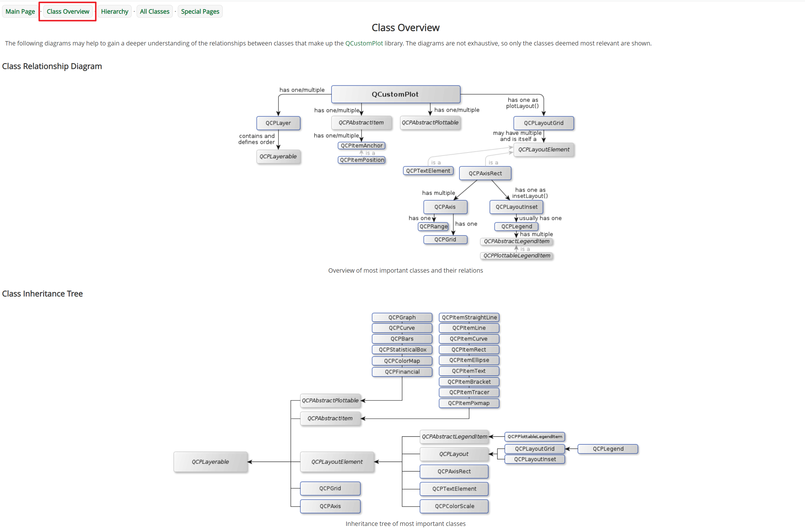The image size is (805, 532).
Task: Select QCPLegend in the Class Inheritance Tree
Action: pos(608,449)
